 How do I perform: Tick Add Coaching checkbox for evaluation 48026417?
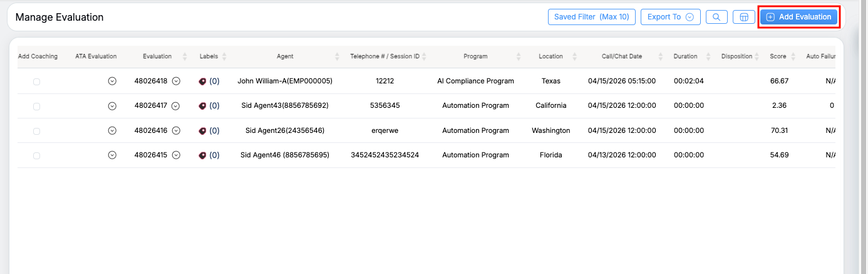coord(36,107)
